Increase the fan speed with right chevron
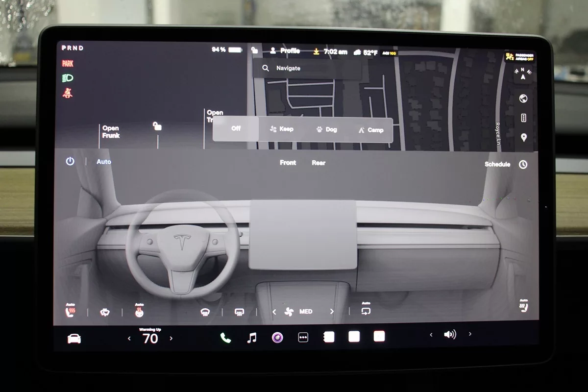588x392 pixels. point(332,312)
